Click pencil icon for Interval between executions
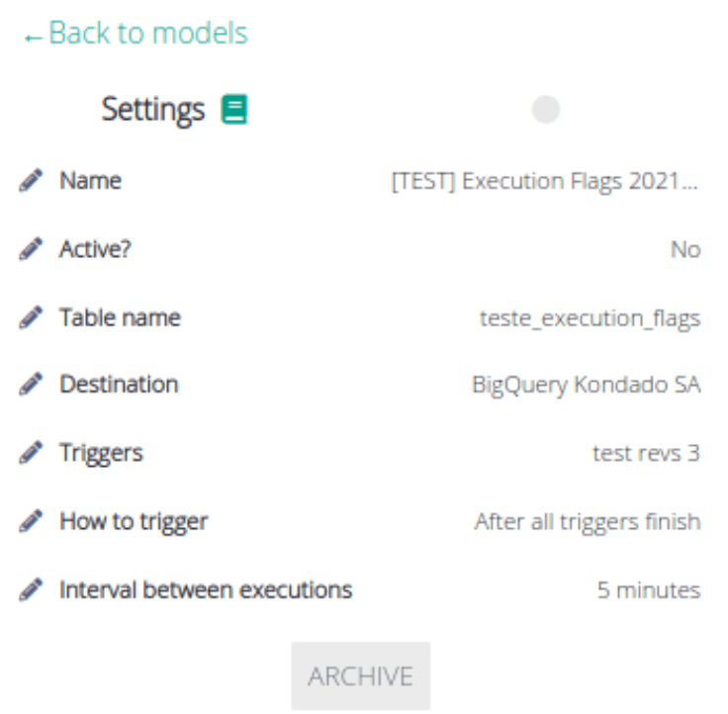Image resolution: width=728 pixels, height=714 pixels. pos(31,590)
